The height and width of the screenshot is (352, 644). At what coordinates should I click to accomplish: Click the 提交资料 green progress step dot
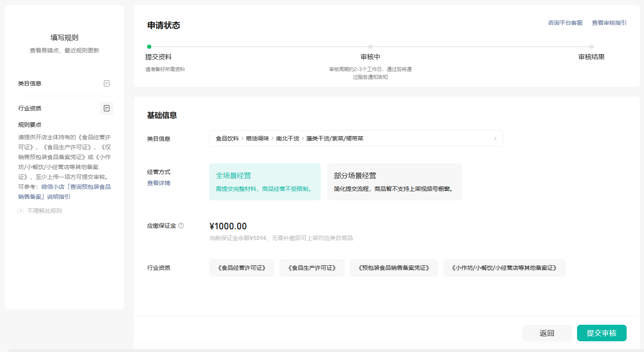(149, 47)
